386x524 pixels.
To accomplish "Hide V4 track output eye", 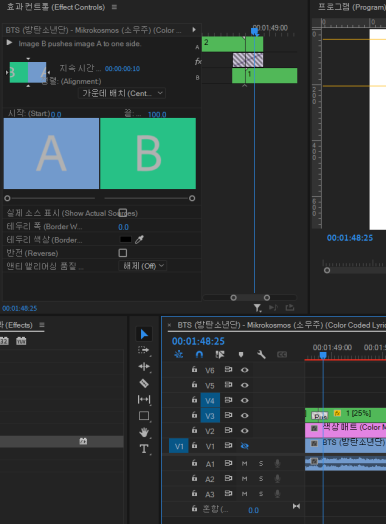I will pyautogui.click(x=245, y=400).
